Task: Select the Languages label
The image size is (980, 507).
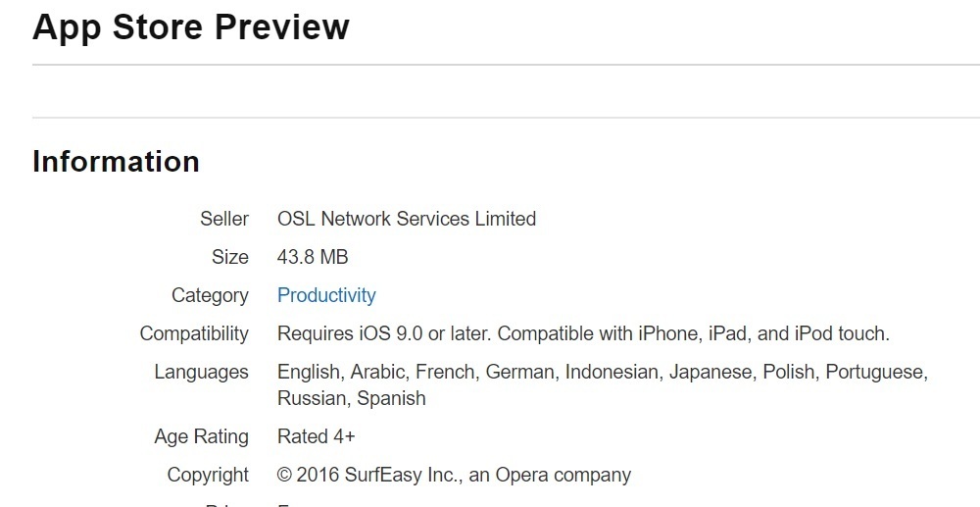Action: click(201, 372)
